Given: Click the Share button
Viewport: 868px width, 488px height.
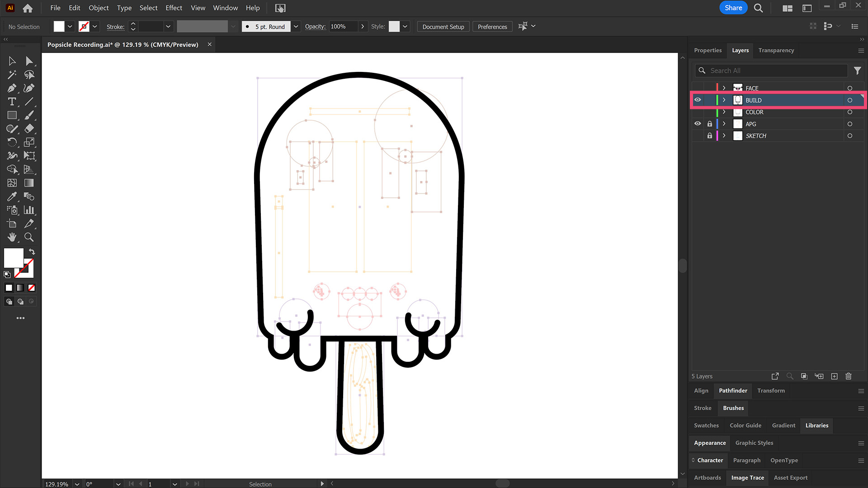Looking at the screenshot, I should [x=733, y=8].
